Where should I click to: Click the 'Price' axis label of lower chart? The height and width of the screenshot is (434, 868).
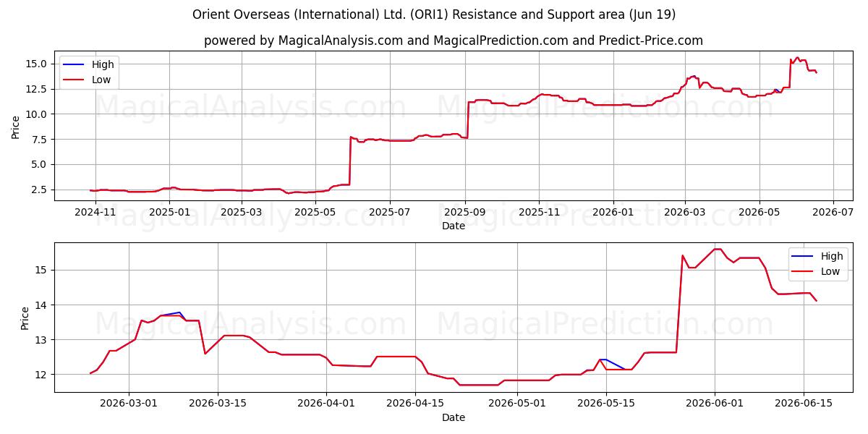tap(25, 318)
